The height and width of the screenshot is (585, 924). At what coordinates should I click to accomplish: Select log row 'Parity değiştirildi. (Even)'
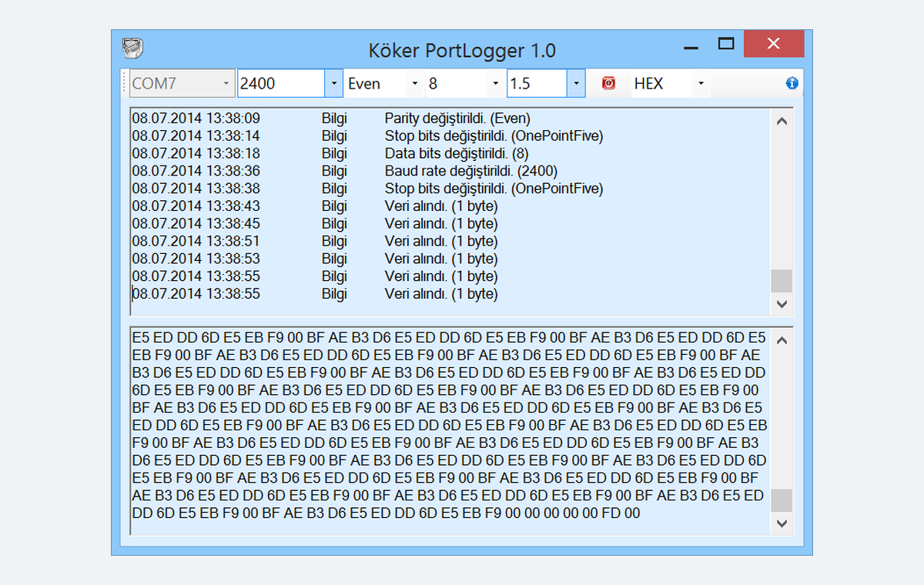pyautogui.click(x=450, y=119)
